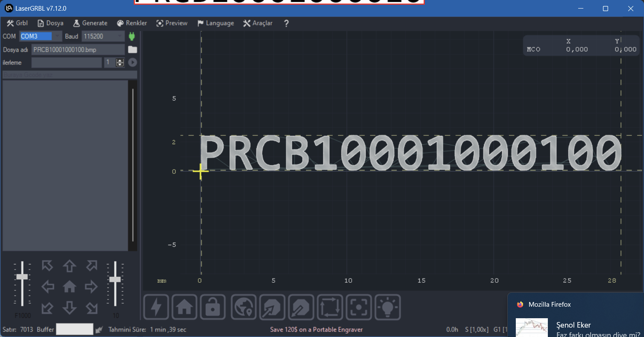The image size is (644, 337).
Task: Toggle the lightbulb laser button
Action: tap(388, 307)
